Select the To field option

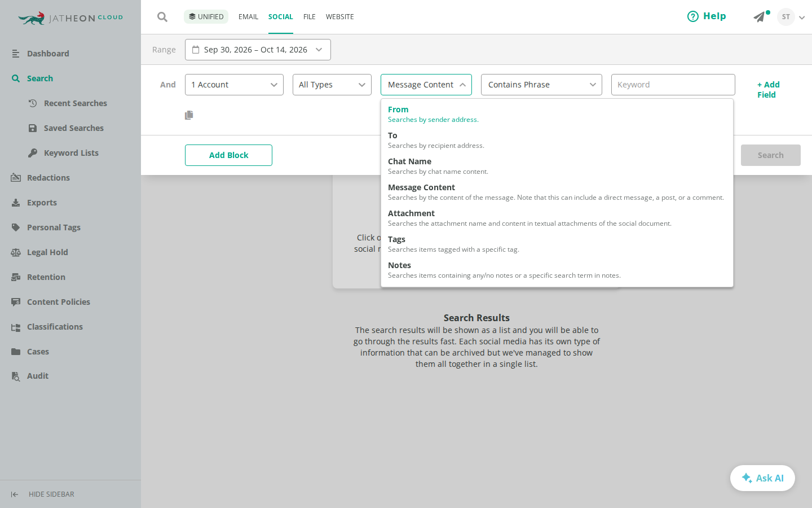[557, 140]
